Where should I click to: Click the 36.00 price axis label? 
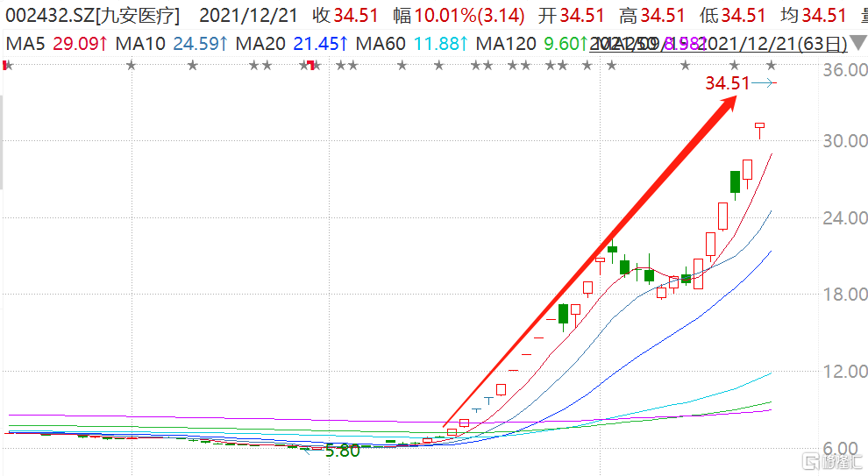844,70
